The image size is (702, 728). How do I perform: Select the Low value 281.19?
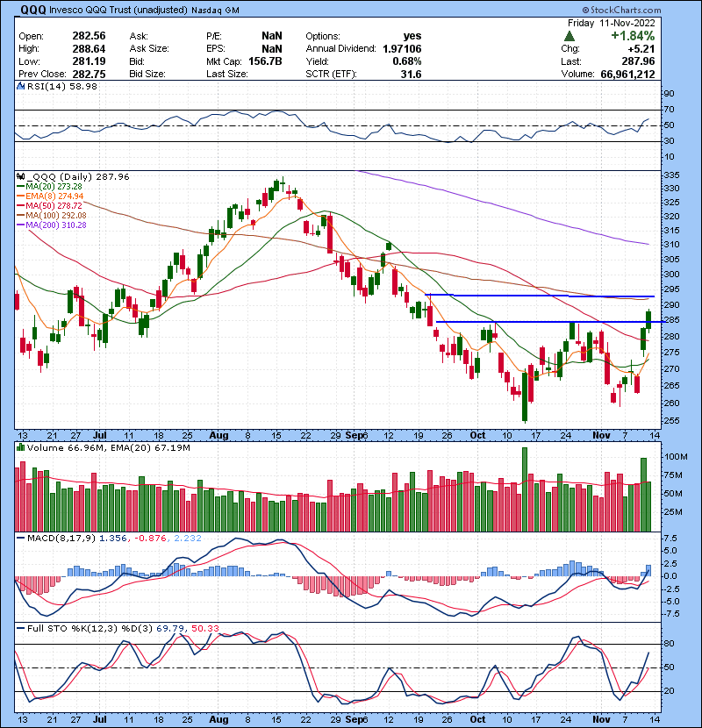[x=89, y=61]
